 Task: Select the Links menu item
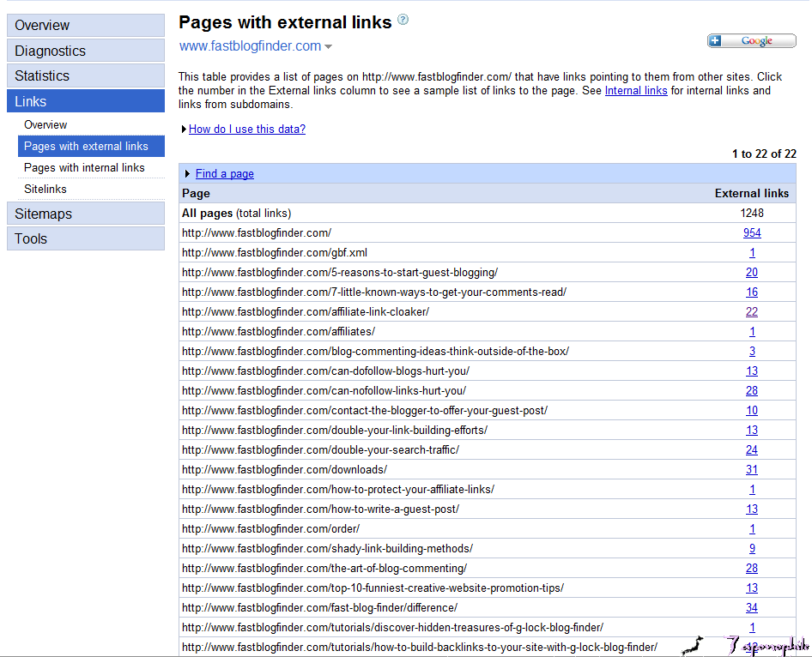(86, 101)
